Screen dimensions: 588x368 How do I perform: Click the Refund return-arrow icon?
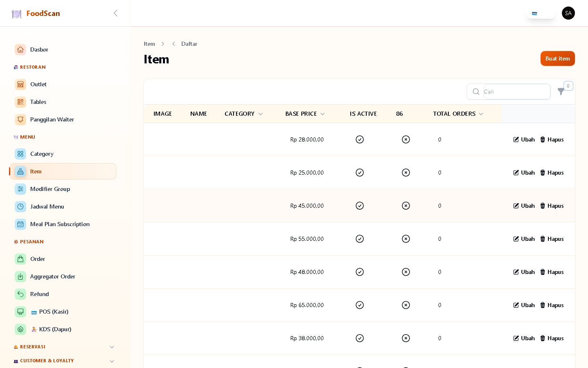(20, 294)
